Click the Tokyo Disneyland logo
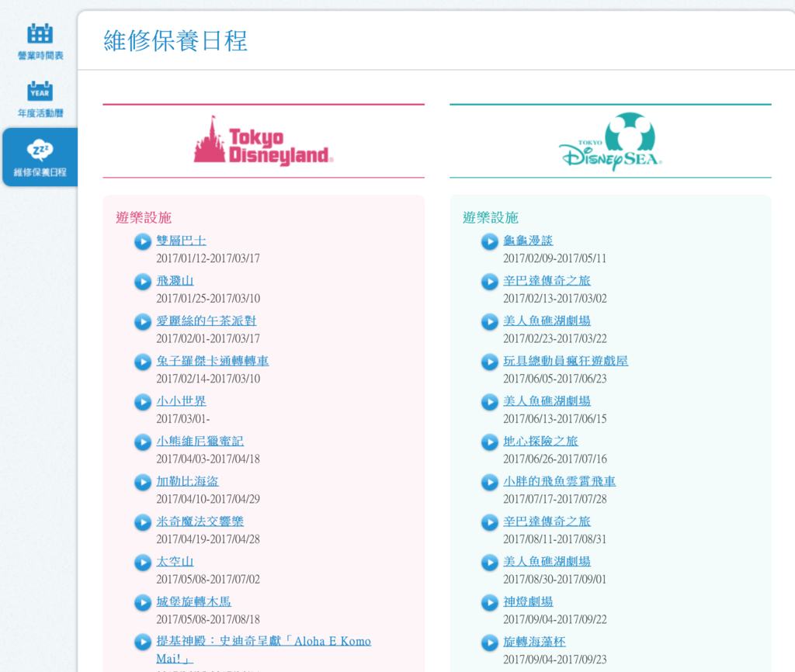This screenshot has width=795, height=672. [264, 142]
